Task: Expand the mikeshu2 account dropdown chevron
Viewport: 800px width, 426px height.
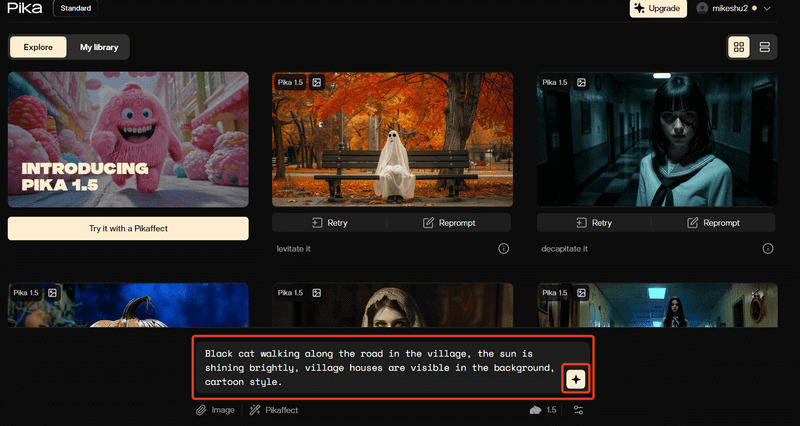Action: point(767,9)
